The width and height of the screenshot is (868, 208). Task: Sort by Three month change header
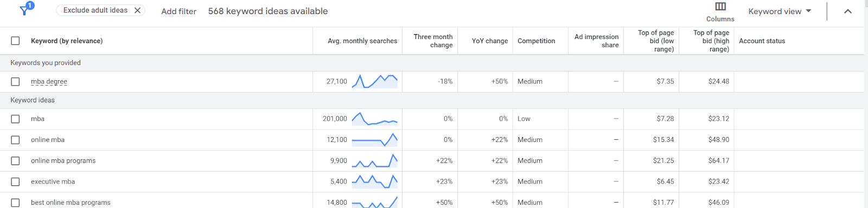pos(433,41)
